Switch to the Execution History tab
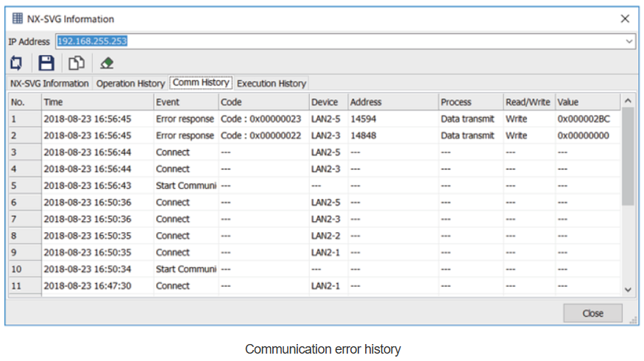The width and height of the screenshot is (644, 361). [271, 83]
